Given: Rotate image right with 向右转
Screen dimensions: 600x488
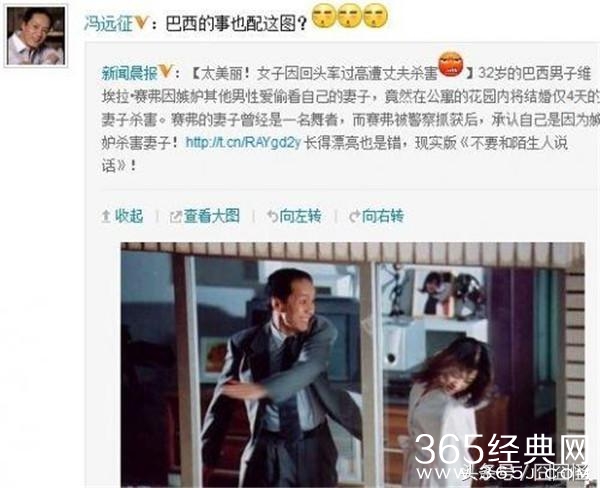Looking at the screenshot, I should pos(383,216).
